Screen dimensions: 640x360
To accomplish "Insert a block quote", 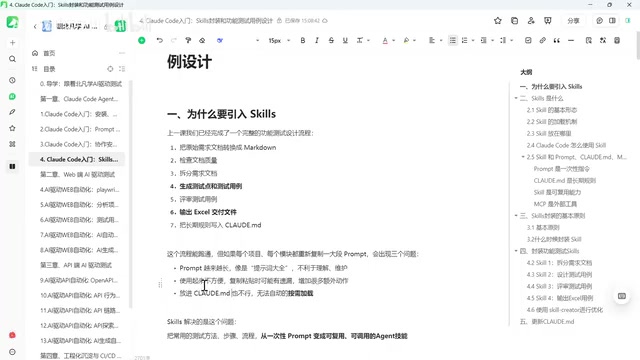I will (557, 40).
